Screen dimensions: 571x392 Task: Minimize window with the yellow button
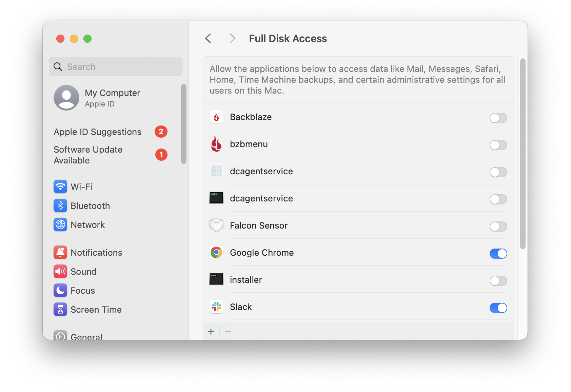[x=74, y=39]
